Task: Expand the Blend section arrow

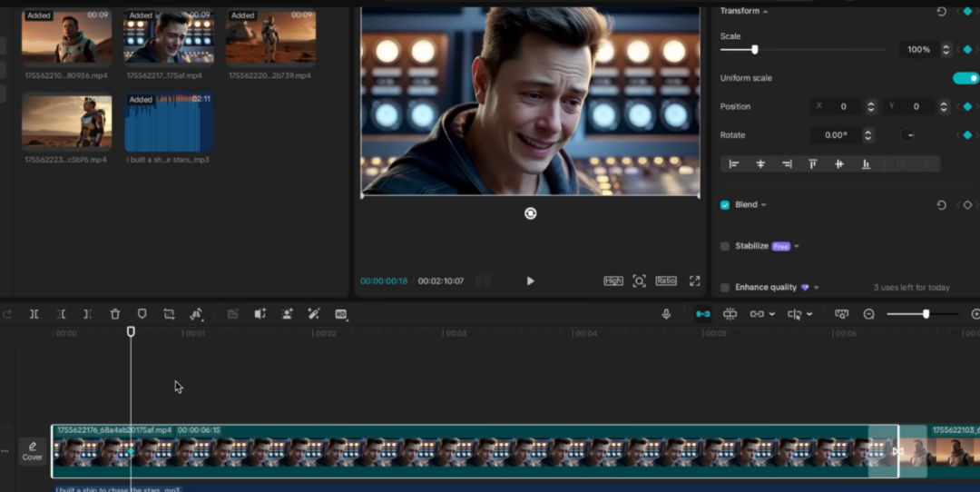Action: (763, 205)
